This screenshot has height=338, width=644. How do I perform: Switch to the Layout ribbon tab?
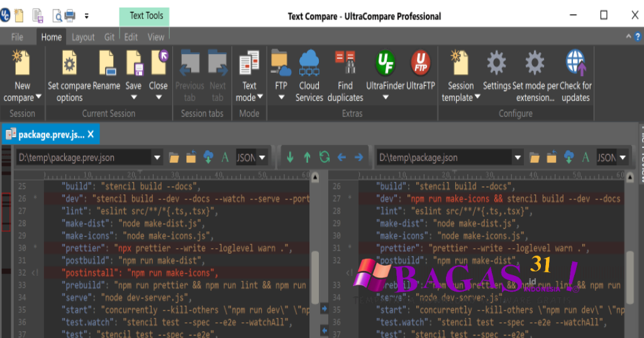[83, 37]
